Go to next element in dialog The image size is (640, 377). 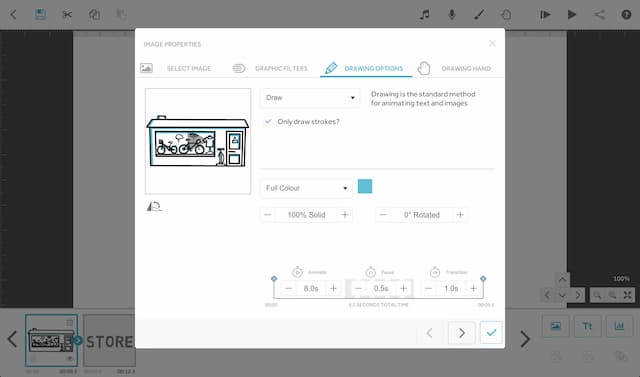[462, 333]
